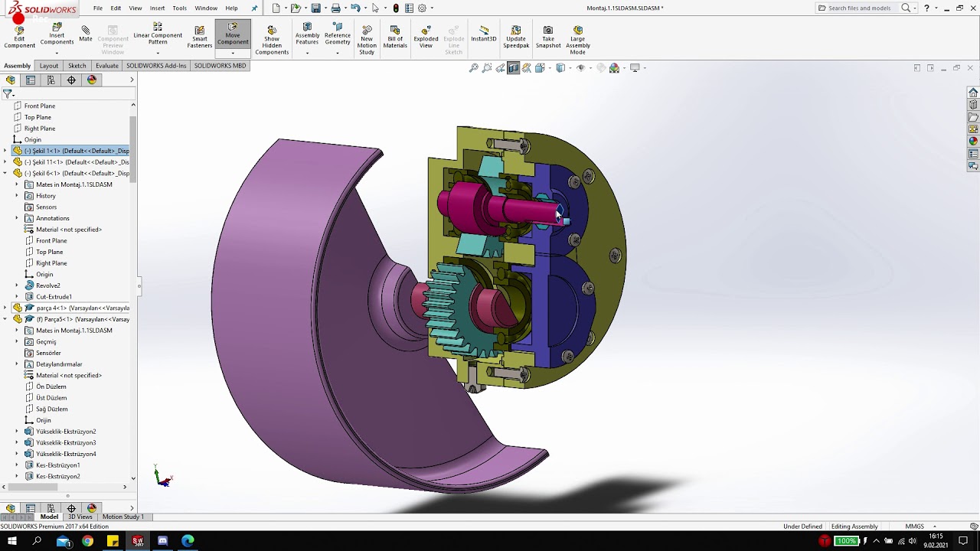Toggle Large Assembly Mode
Image resolution: width=980 pixels, height=551 pixels.
click(578, 41)
